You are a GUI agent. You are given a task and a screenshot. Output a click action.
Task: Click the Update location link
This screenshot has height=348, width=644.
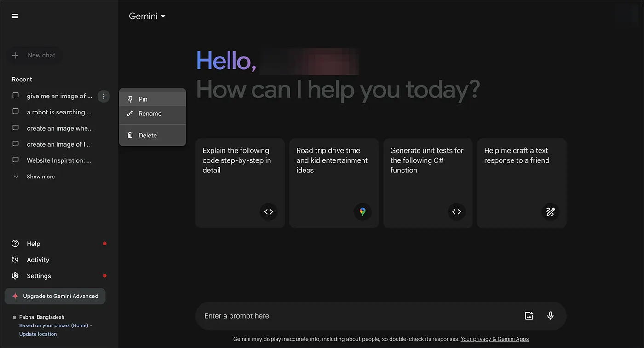click(x=38, y=334)
